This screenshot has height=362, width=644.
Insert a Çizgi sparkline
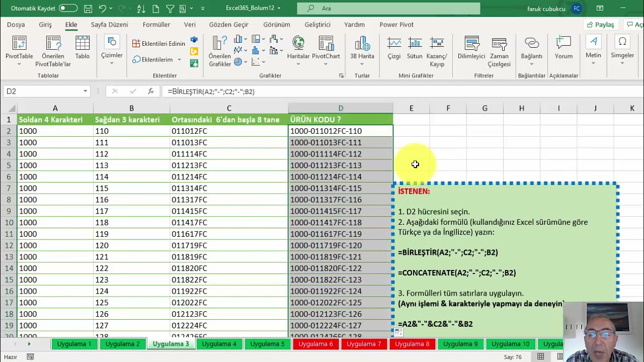[394, 48]
